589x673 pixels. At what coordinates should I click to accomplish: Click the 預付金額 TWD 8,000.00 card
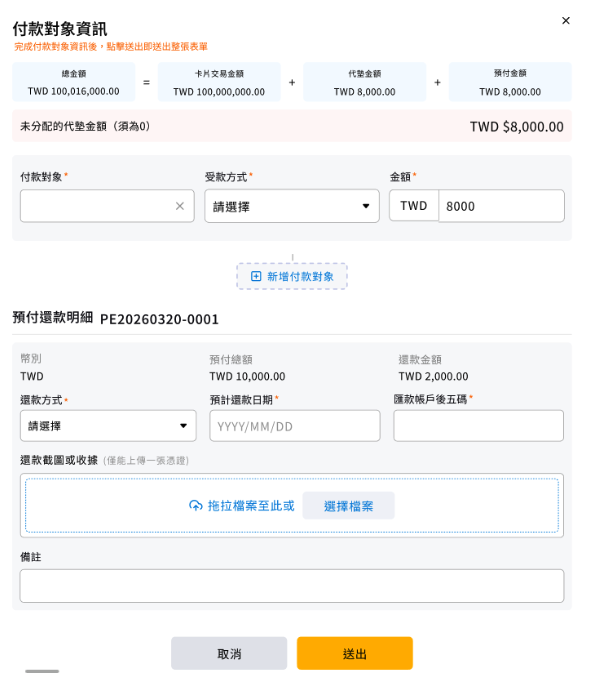[x=510, y=82]
